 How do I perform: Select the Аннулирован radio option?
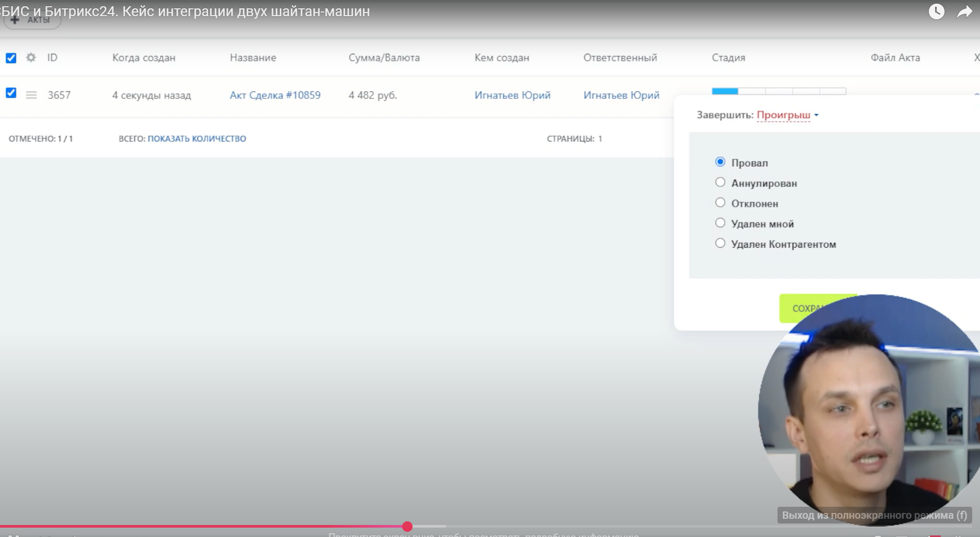720,182
